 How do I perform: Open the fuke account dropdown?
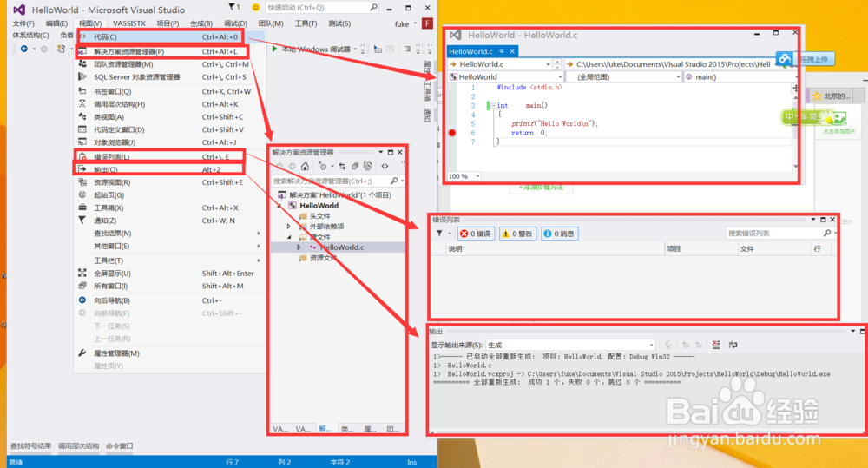pos(405,23)
